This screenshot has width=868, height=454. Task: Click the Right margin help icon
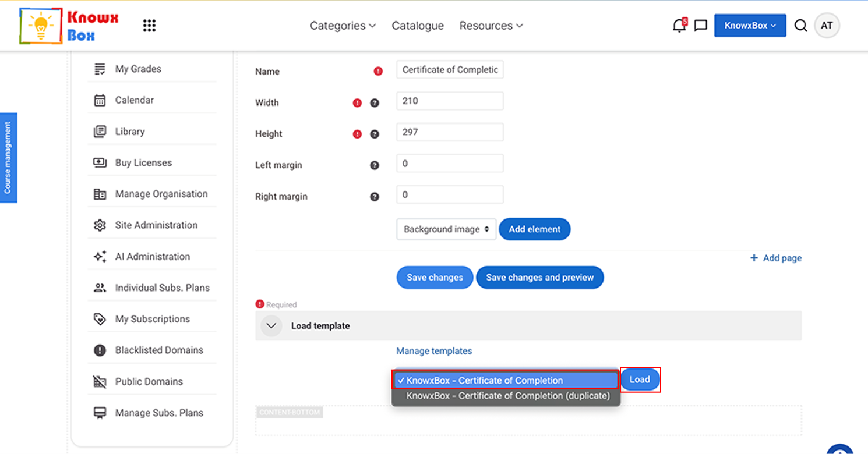(x=375, y=197)
